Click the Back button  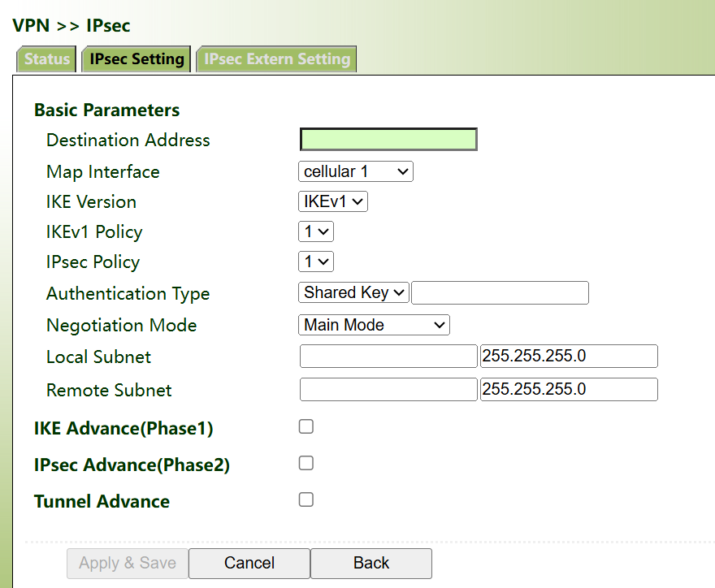[x=371, y=563]
